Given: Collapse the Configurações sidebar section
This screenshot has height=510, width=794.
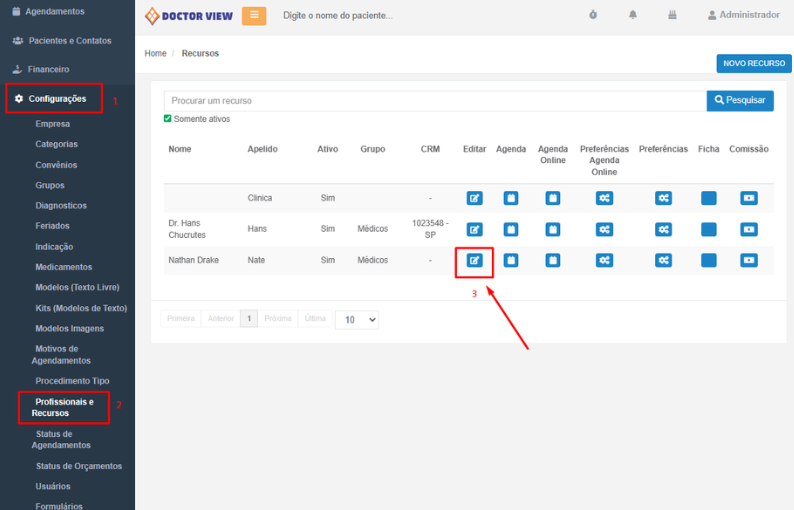Looking at the screenshot, I should [56, 98].
